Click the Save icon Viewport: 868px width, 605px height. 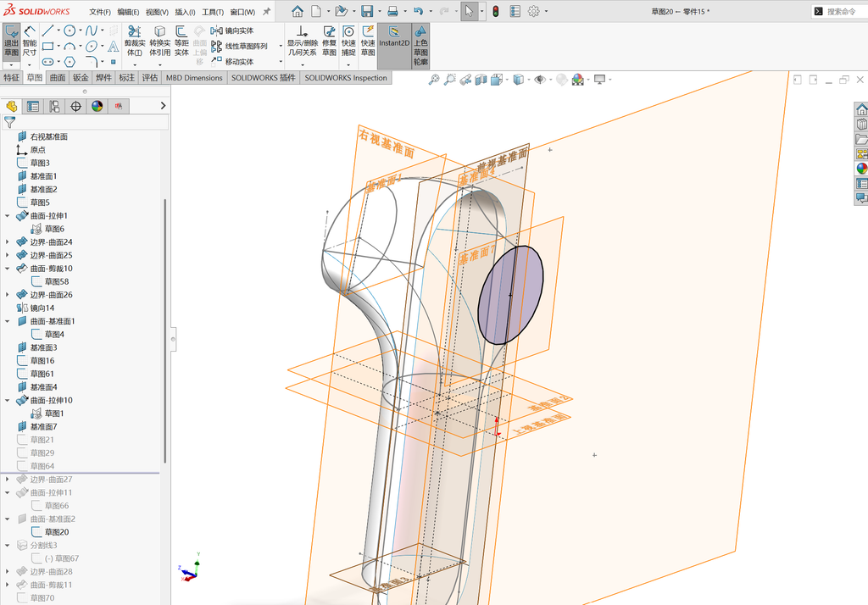366,11
